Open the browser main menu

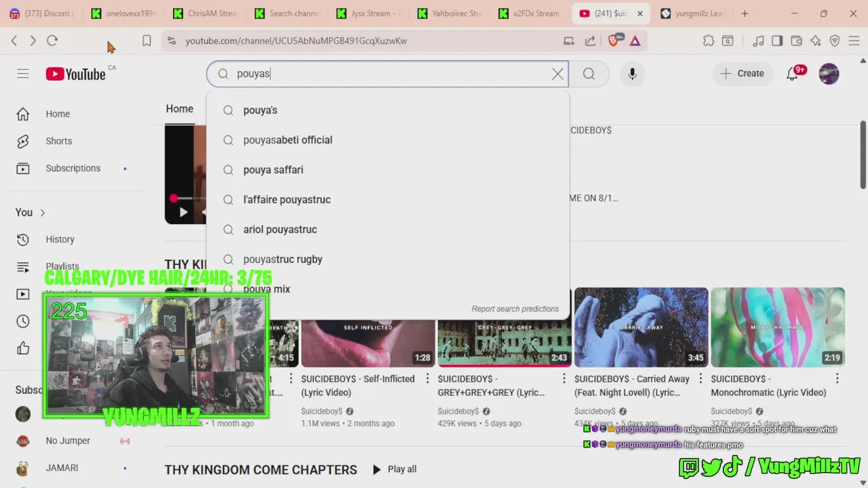pos(854,41)
